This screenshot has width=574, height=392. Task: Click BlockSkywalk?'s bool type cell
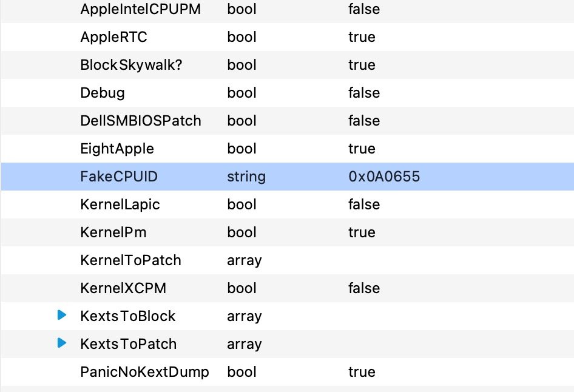coord(241,65)
